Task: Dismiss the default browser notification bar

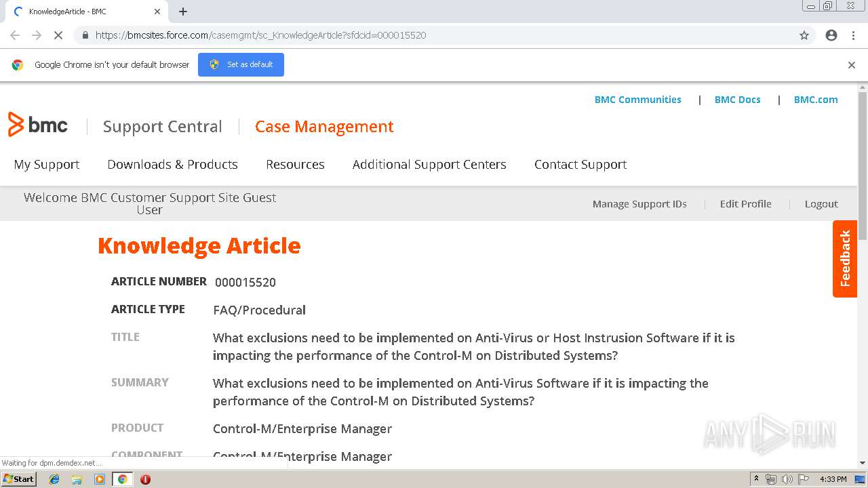Action: 852,65
